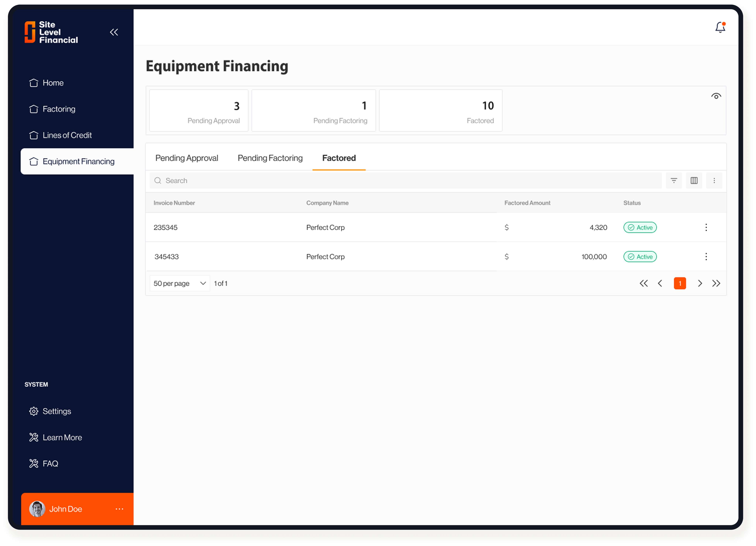Click the Equipment Financing page heading
756x546 pixels.
click(x=217, y=66)
